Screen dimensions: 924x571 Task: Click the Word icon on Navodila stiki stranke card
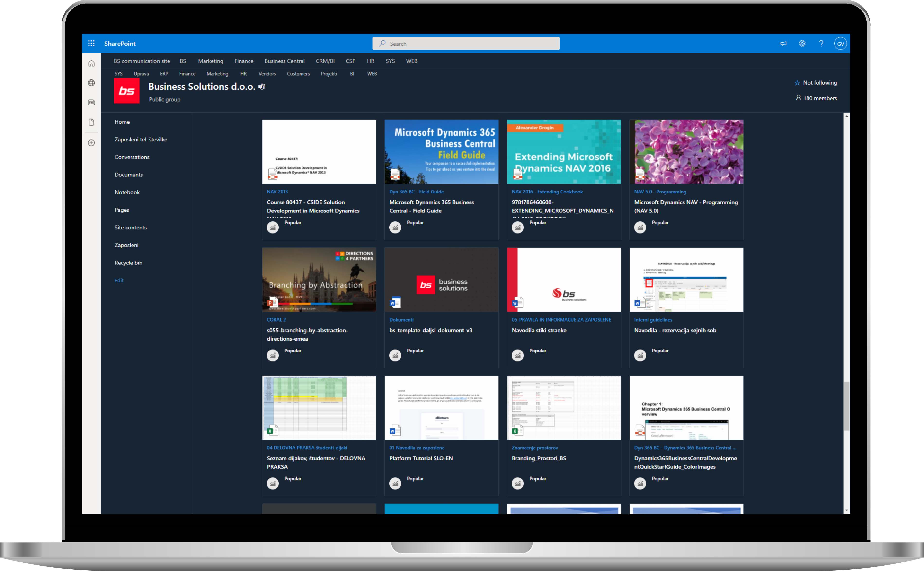point(517,302)
